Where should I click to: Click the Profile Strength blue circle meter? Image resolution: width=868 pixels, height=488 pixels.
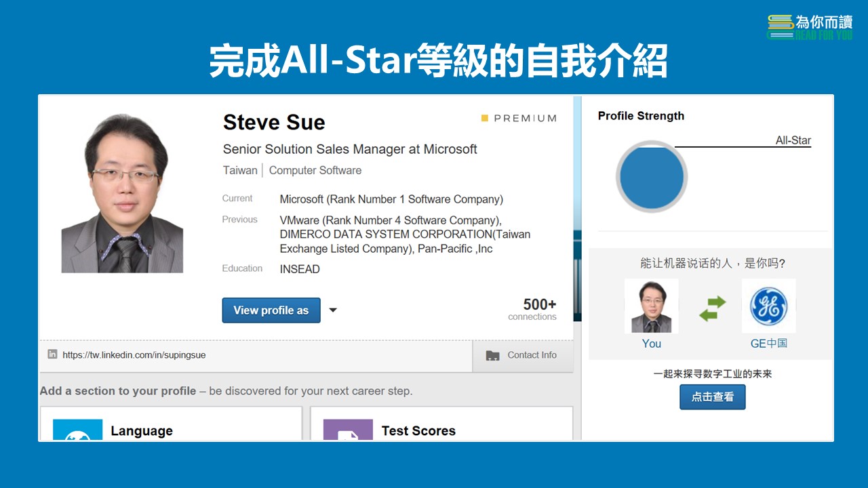pyautogui.click(x=652, y=177)
